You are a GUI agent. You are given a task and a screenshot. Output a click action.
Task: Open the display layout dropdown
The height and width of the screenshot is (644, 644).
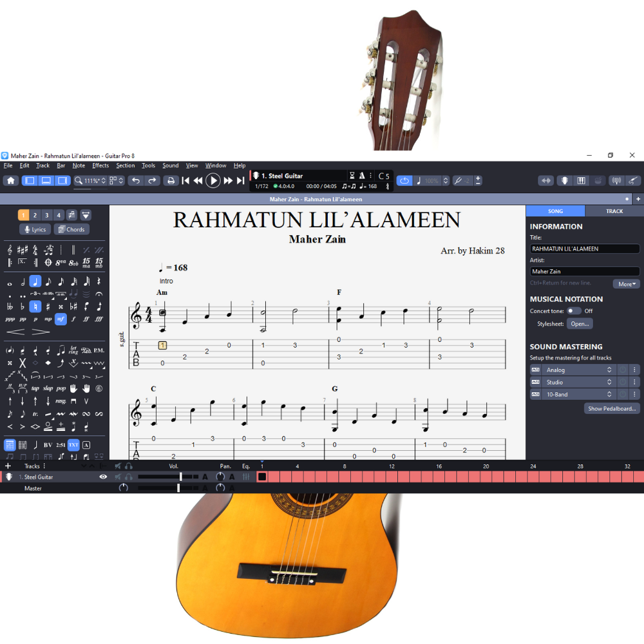pyautogui.click(x=117, y=181)
